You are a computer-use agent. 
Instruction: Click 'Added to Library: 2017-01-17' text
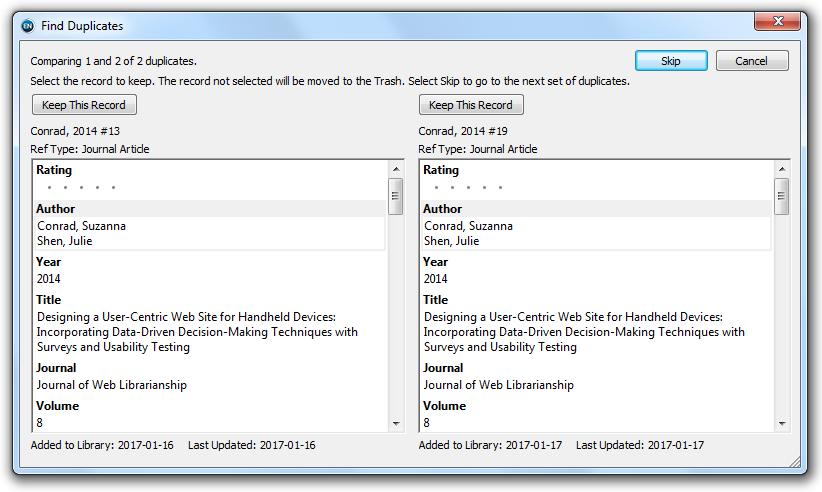(490, 445)
